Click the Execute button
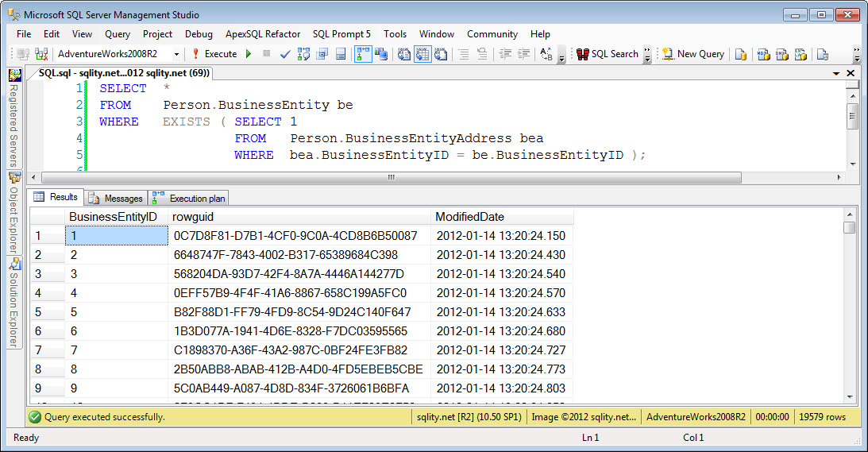This screenshot has width=868, height=452. 214,54
